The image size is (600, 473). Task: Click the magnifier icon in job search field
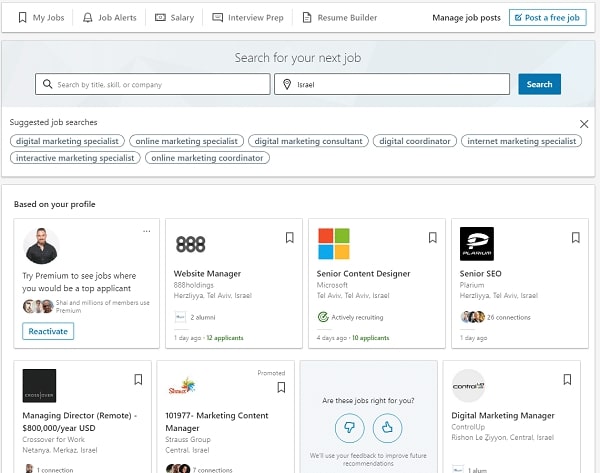point(47,84)
